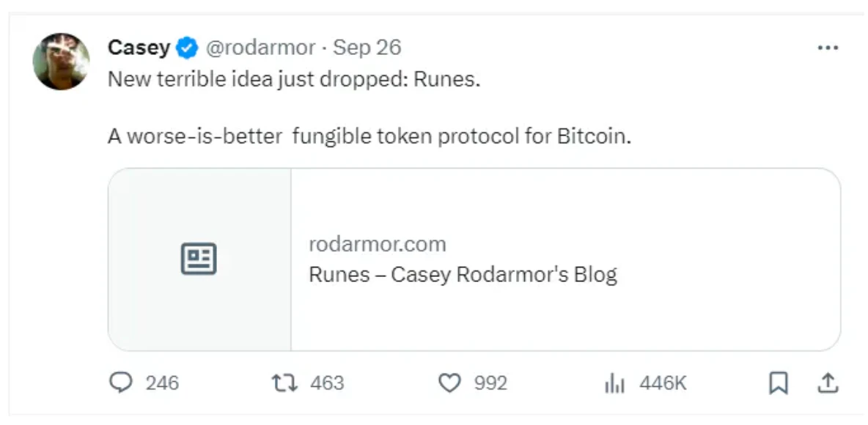Screen dimensions: 868x425
Task: Click the blue verified checkmark badge
Action: coord(188,48)
